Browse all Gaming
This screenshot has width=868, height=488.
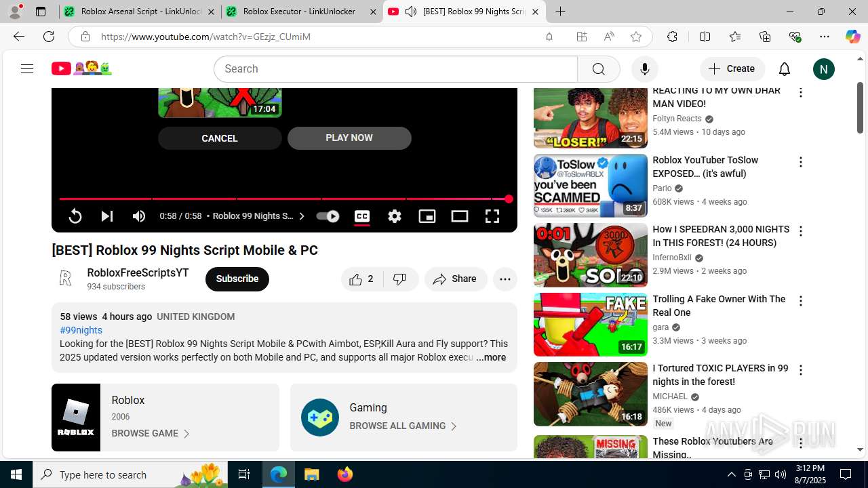point(403,426)
